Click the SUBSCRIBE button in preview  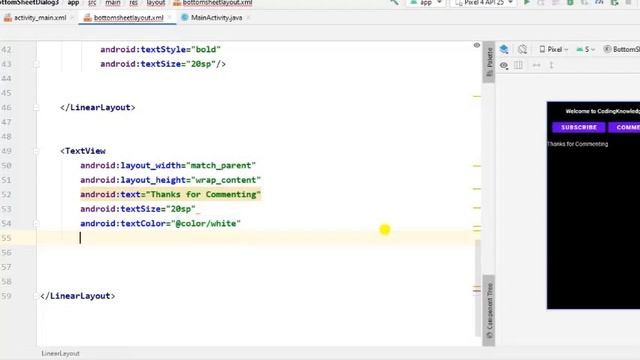(579, 127)
